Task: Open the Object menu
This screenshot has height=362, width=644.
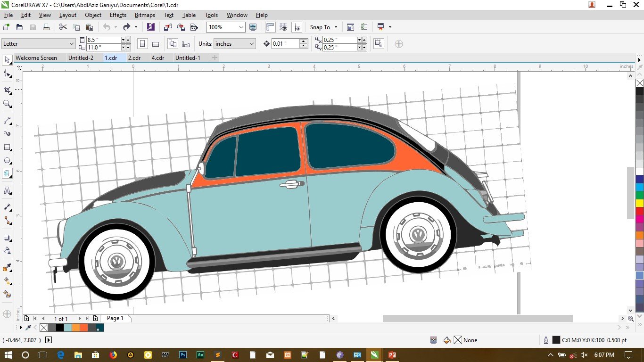Action: pyautogui.click(x=93, y=15)
